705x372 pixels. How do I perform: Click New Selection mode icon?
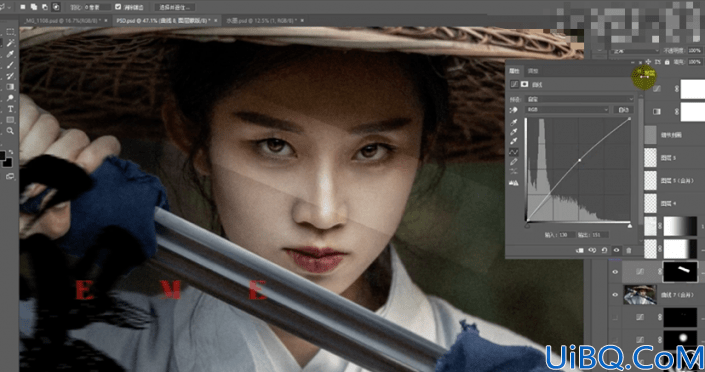pos(22,7)
